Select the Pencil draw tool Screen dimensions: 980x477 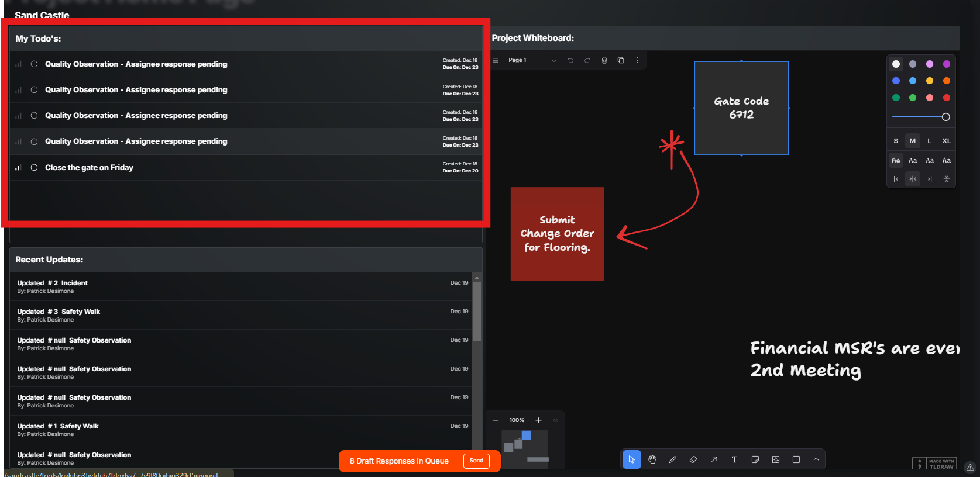(673, 459)
